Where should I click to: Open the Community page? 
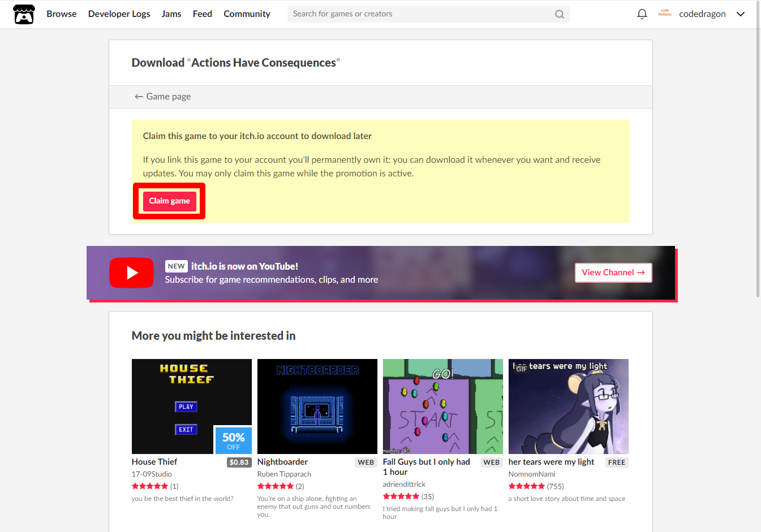pyautogui.click(x=247, y=14)
